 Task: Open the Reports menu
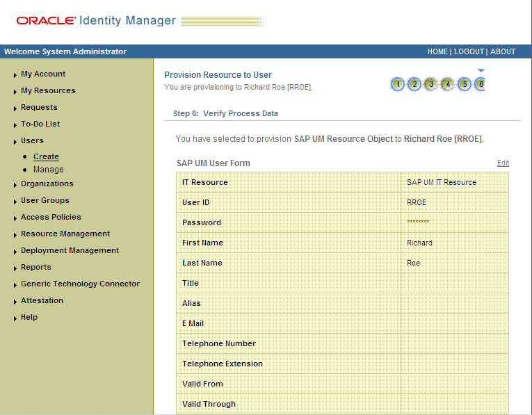(36, 267)
